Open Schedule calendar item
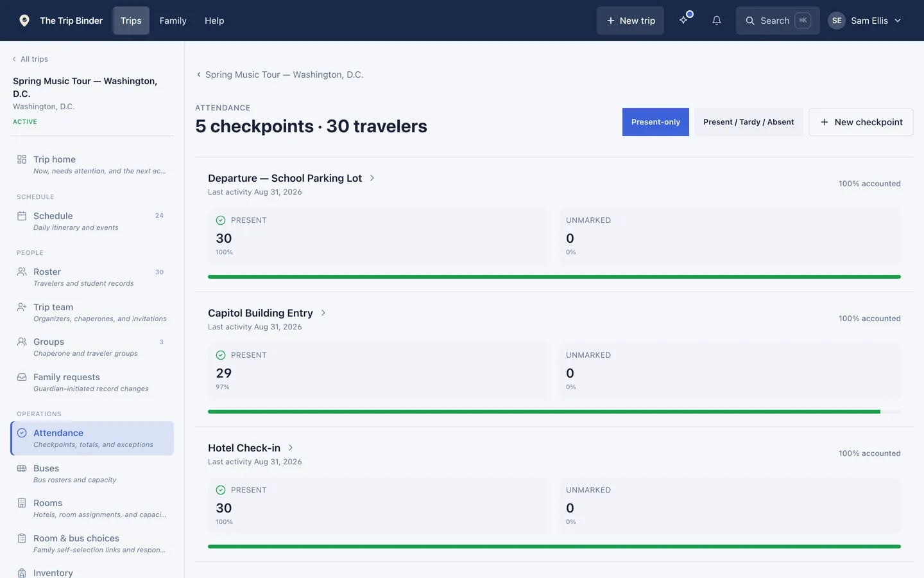This screenshot has width=924, height=578. (x=92, y=222)
